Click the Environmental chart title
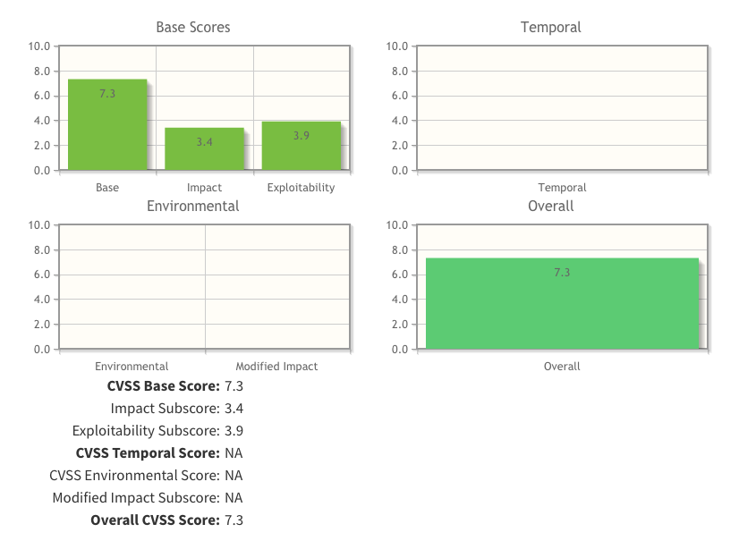The width and height of the screenshot is (756, 541). pos(193,206)
